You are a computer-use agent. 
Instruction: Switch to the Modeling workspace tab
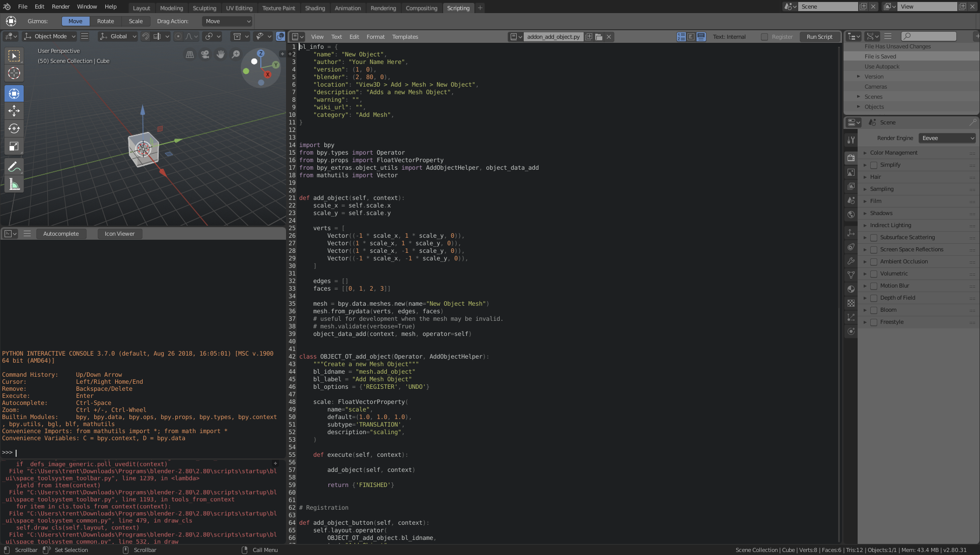point(171,8)
